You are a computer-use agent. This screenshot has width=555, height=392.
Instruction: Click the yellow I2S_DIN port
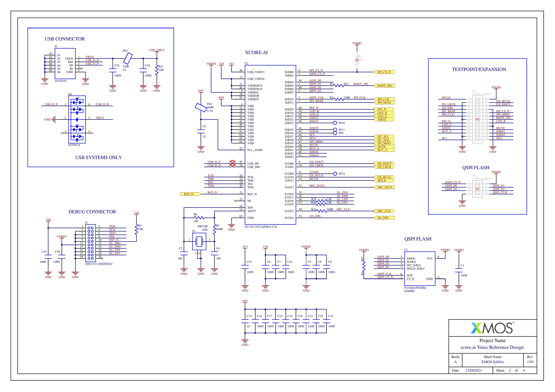384,218
